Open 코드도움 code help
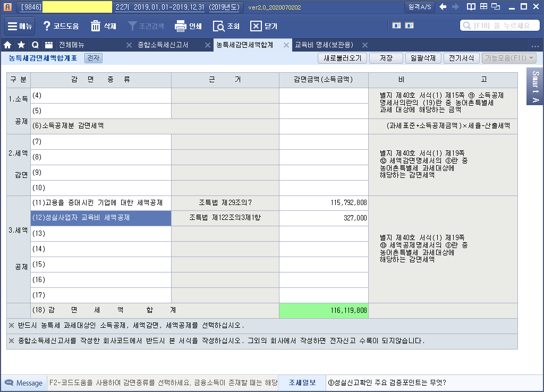544x392 pixels. click(61, 26)
